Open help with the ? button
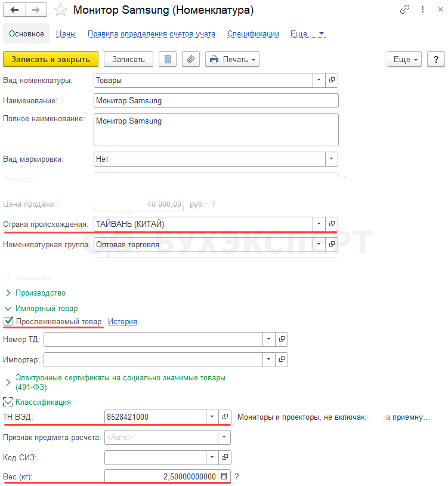This screenshot has height=486, width=448. coord(436,59)
